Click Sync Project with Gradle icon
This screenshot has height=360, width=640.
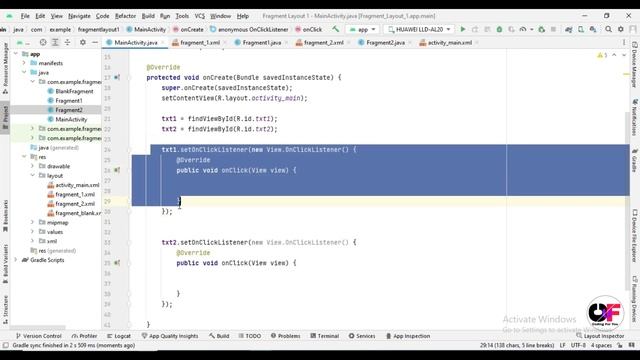pos(569,29)
